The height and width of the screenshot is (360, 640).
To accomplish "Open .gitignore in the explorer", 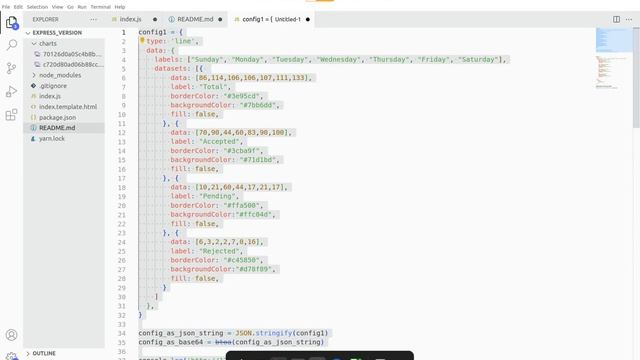I will 53,86.
